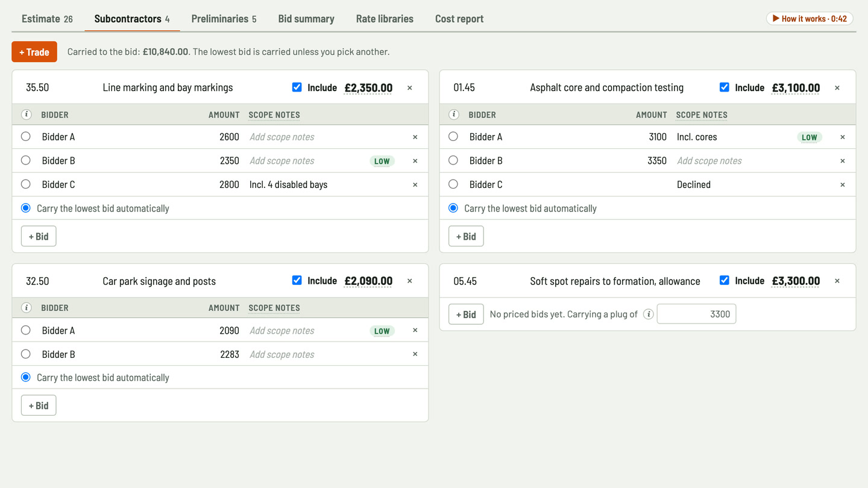Image resolution: width=868 pixels, height=488 pixels.
Task: Untick Include for Soft spot repairs allowance
Action: coord(724,280)
